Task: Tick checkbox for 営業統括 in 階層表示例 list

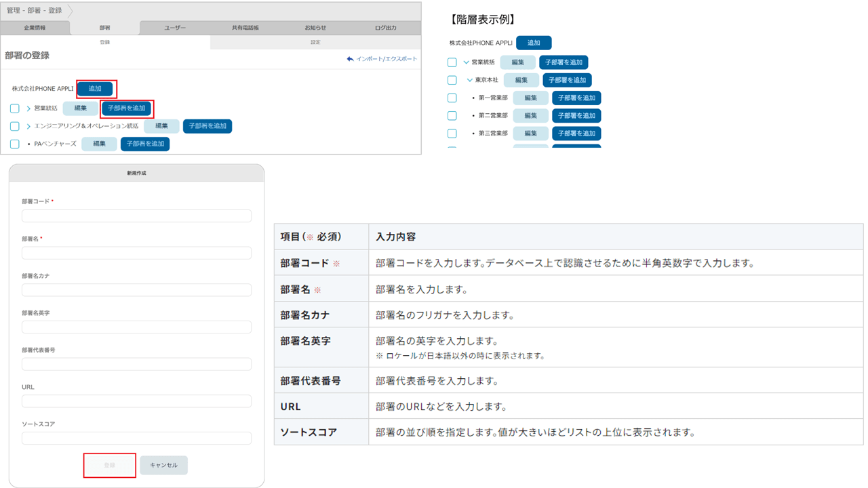Action: [452, 62]
